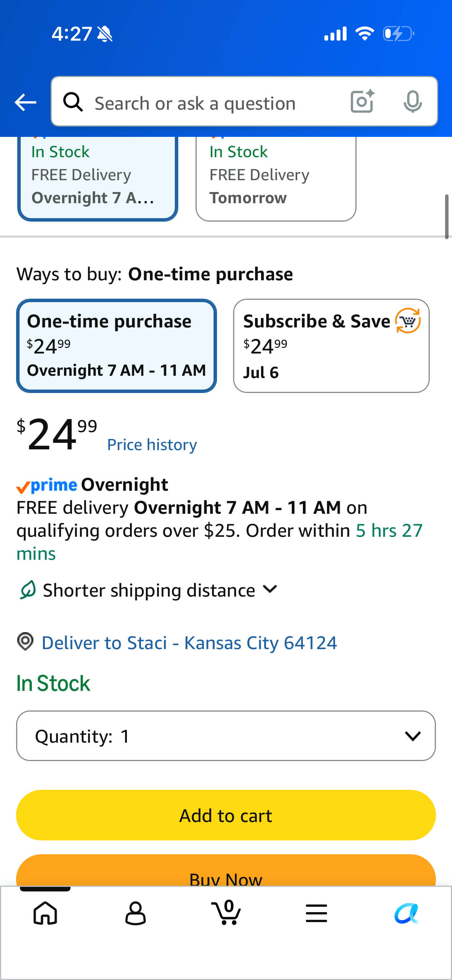Tap the Buy Now button
This screenshot has height=980, width=452.
click(226, 870)
